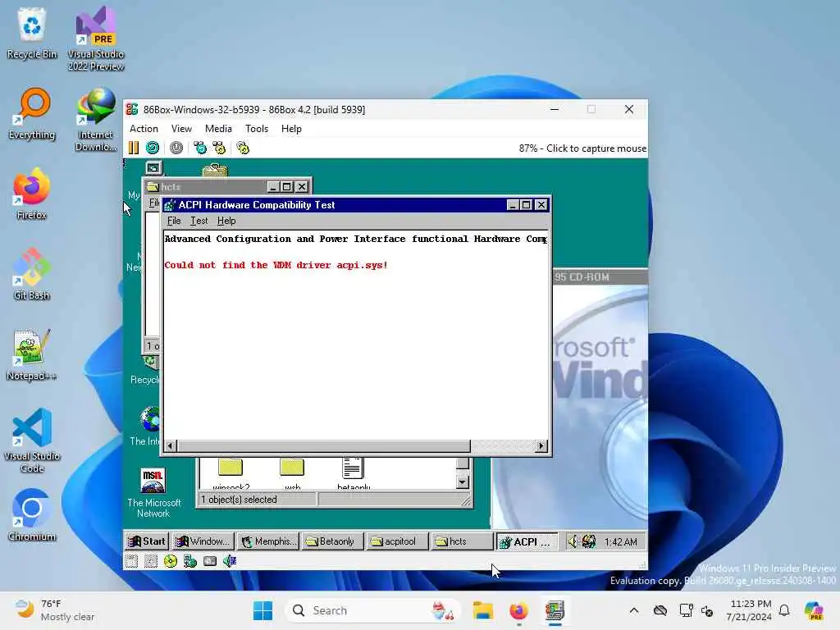Screen dimensions: 840x630
Task: Click 86Box icon on host taskbar
Action: tap(555, 610)
